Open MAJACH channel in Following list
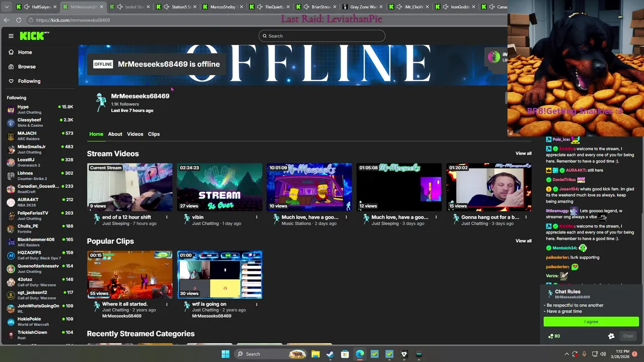 40,136
